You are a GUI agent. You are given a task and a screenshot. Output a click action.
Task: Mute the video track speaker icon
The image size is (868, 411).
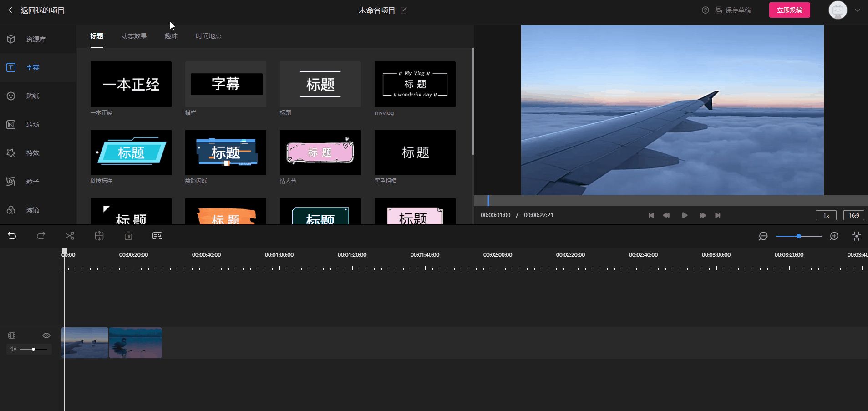click(x=12, y=349)
